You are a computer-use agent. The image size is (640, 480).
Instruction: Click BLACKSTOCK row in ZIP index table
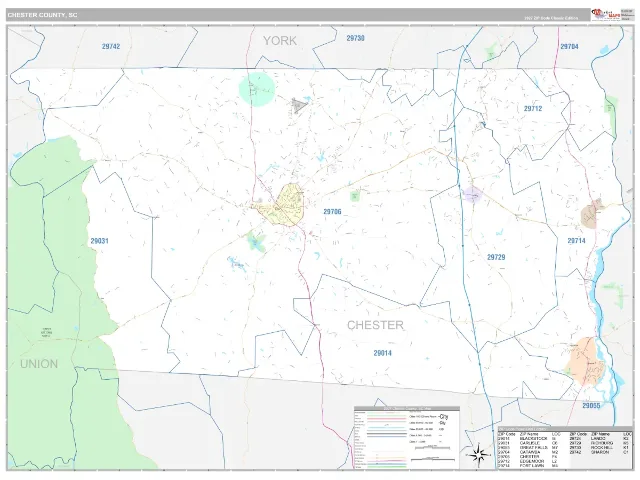tap(528, 439)
